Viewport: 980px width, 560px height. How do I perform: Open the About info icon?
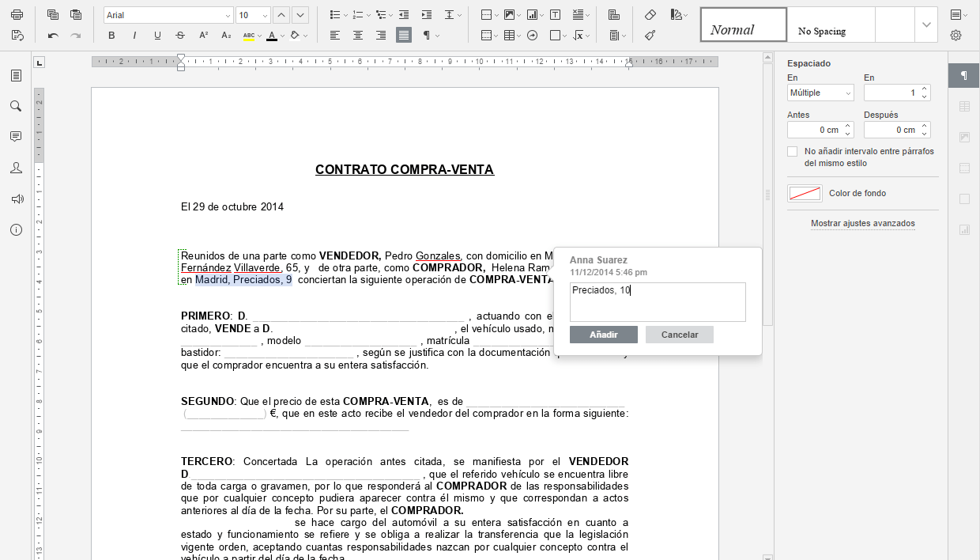(x=16, y=229)
